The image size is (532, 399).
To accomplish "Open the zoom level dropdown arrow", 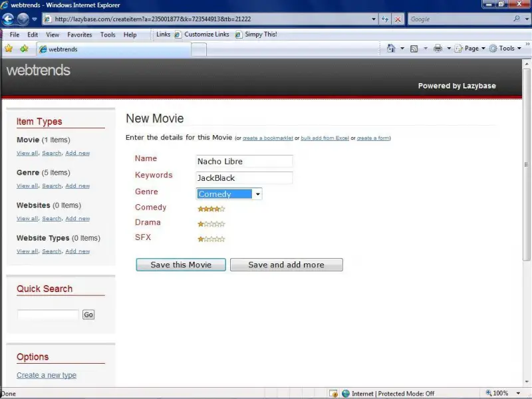I will (518, 393).
